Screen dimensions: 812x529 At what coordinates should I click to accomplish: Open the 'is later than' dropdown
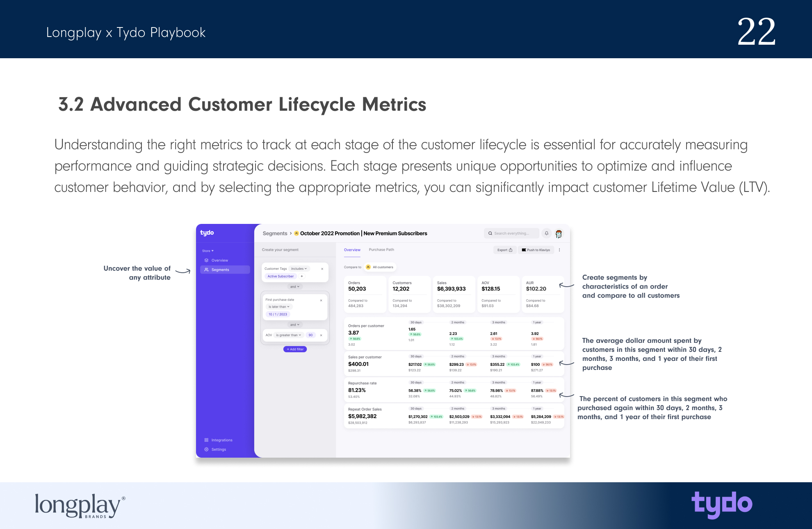(x=279, y=307)
